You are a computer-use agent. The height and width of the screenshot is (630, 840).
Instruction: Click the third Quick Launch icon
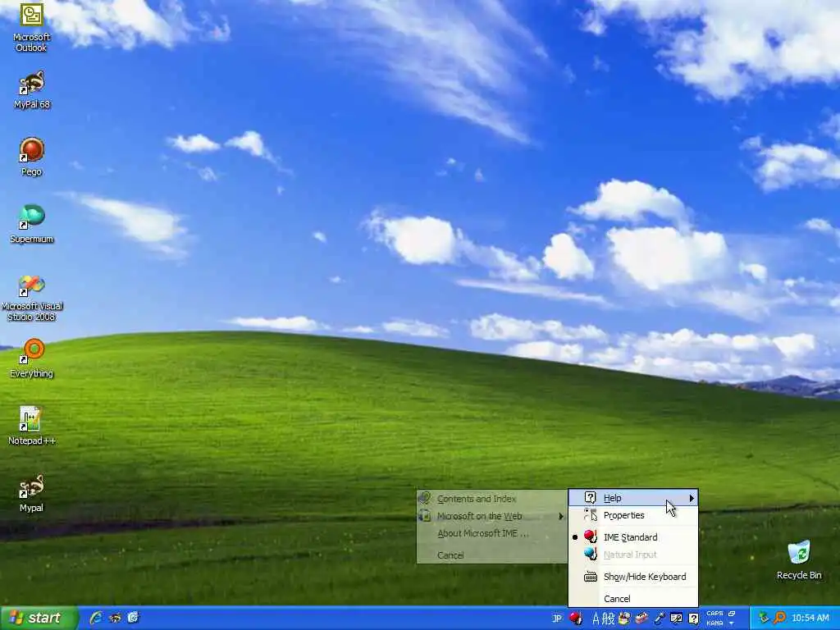click(x=134, y=618)
